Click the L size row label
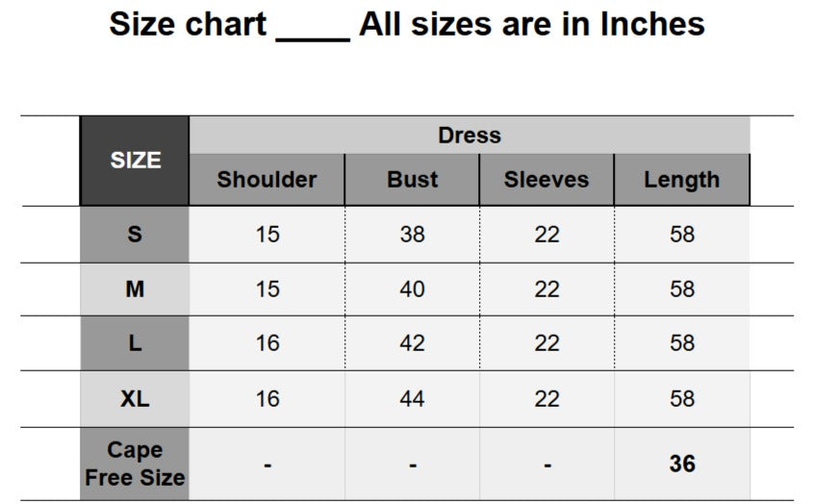Viewport: 813px width, 504px height. pyautogui.click(x=135, y=343)
